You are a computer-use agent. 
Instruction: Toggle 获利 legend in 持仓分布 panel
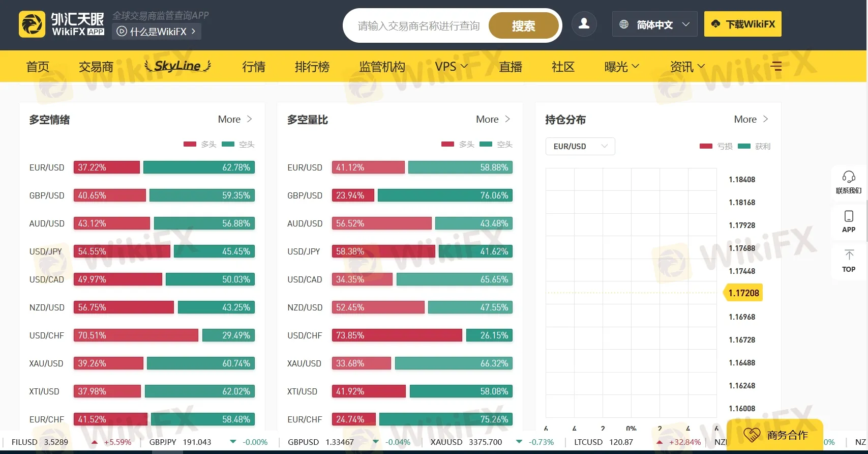(x=754, y=147)
